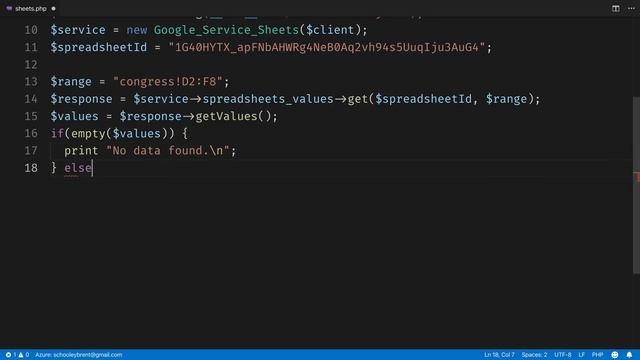Click the "No data found.\n" string
This screenshot has height=360, width=640.
(x=168, y=151)
